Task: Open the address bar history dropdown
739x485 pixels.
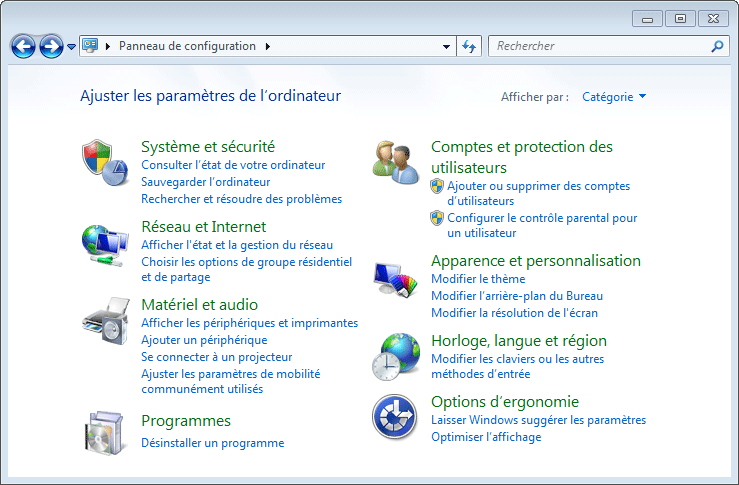Action: click(446, 46)
